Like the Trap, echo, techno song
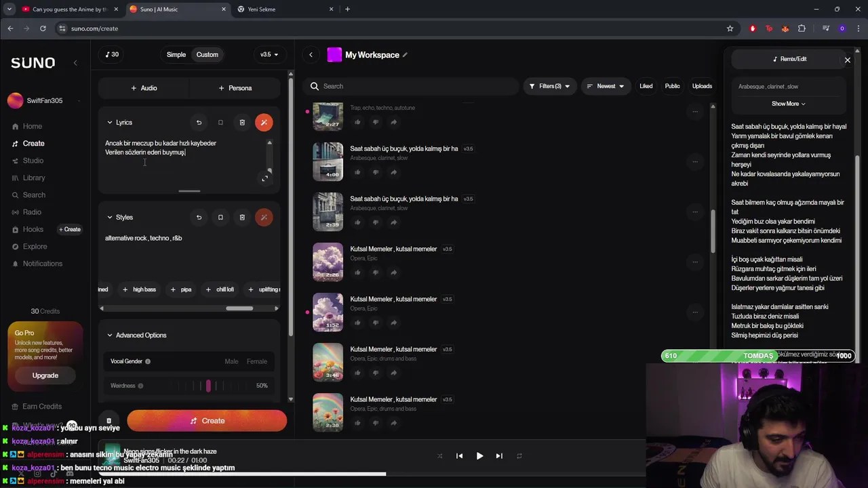This screenshot has width=868, height=488. [358, 122]
